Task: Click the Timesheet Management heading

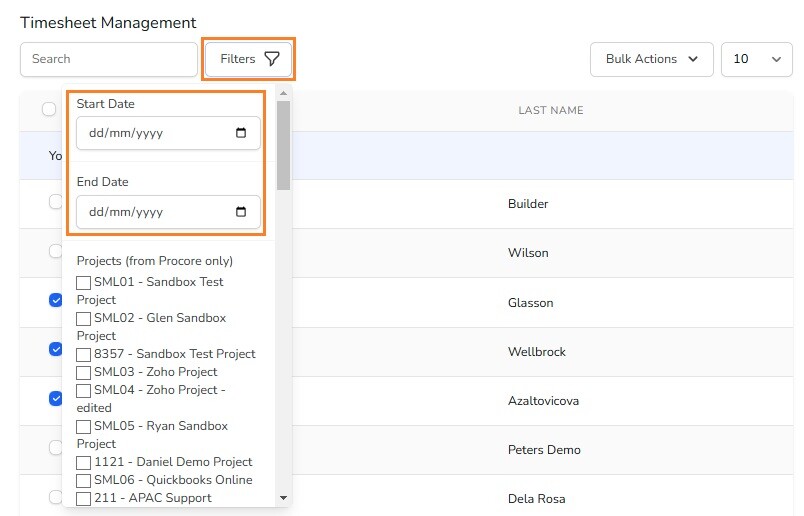Action: coord(108,23)
